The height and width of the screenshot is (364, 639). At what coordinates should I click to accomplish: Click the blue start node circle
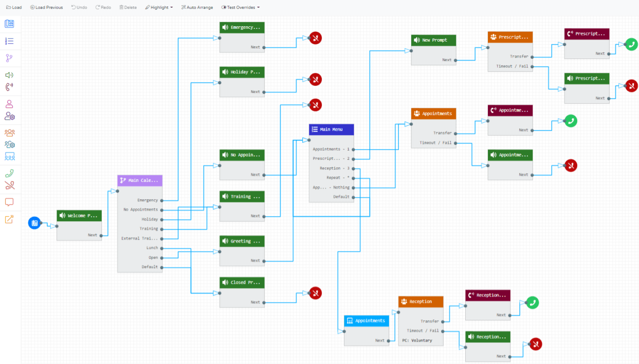click(x=34, y=223)
